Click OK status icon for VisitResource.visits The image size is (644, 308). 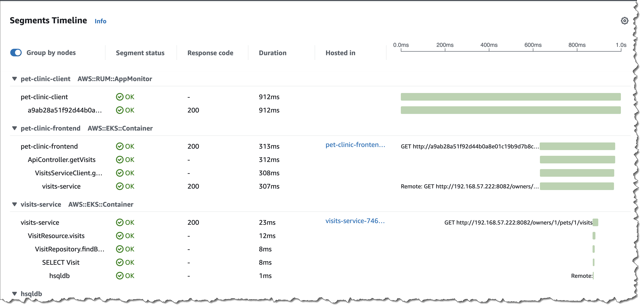coord(120,236)
